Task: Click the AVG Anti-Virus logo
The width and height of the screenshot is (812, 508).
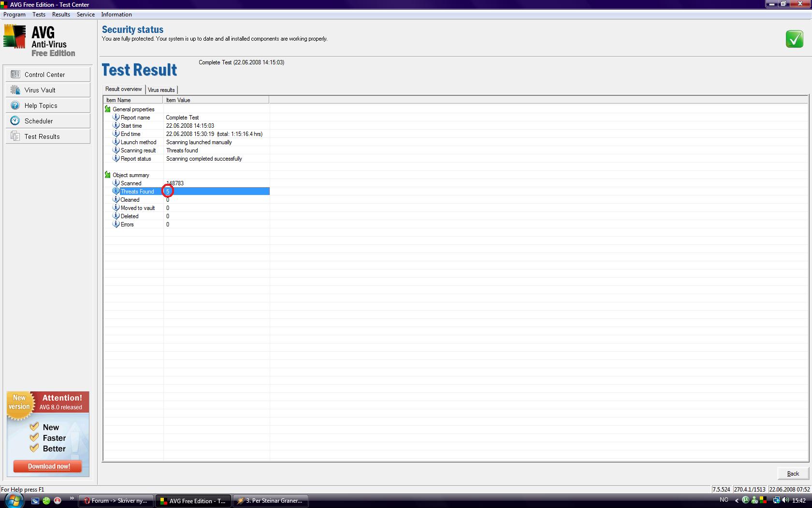Action: click(x=40, y=41)
